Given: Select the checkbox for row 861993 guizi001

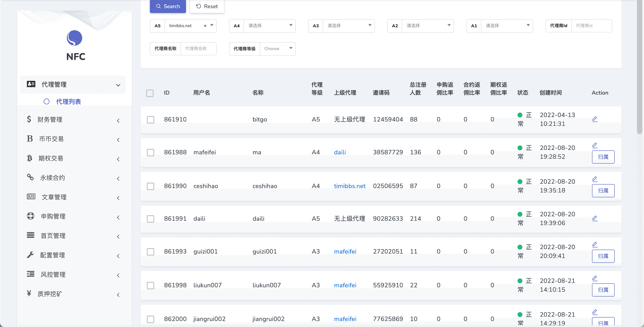Looking at the screenshot, I should coord(150,251).
